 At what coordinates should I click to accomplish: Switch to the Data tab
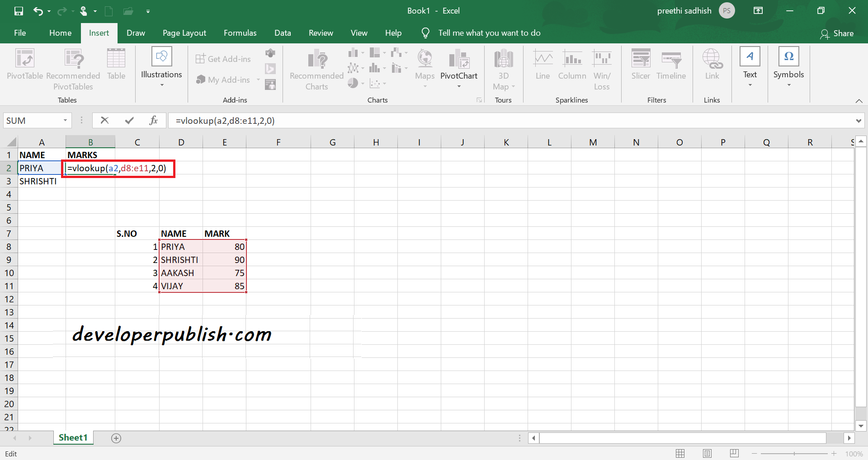(x=283, y=33)
